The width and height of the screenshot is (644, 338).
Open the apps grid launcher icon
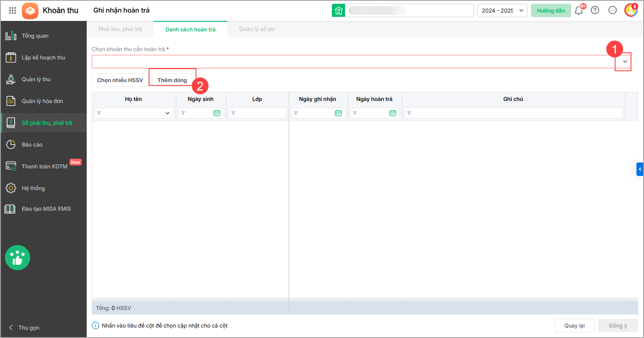[13, 10]
